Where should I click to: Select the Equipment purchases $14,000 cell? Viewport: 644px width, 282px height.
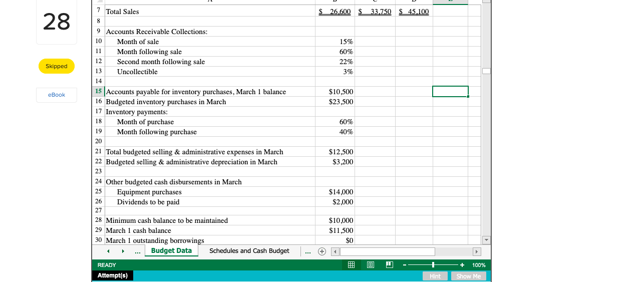point(336,192)
